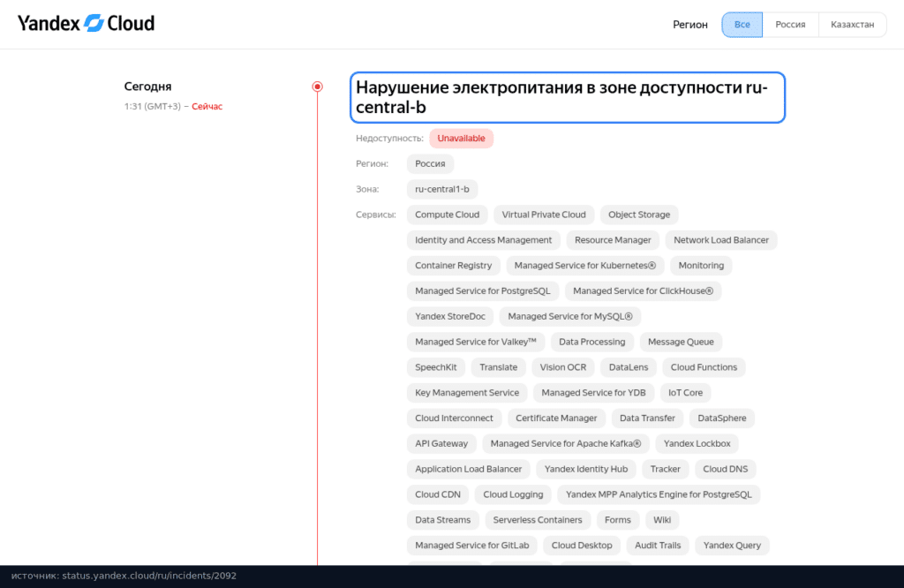Click the Cloud CDN tag
Viewport: 904px width, 588px height.
[x=438, y=494]
